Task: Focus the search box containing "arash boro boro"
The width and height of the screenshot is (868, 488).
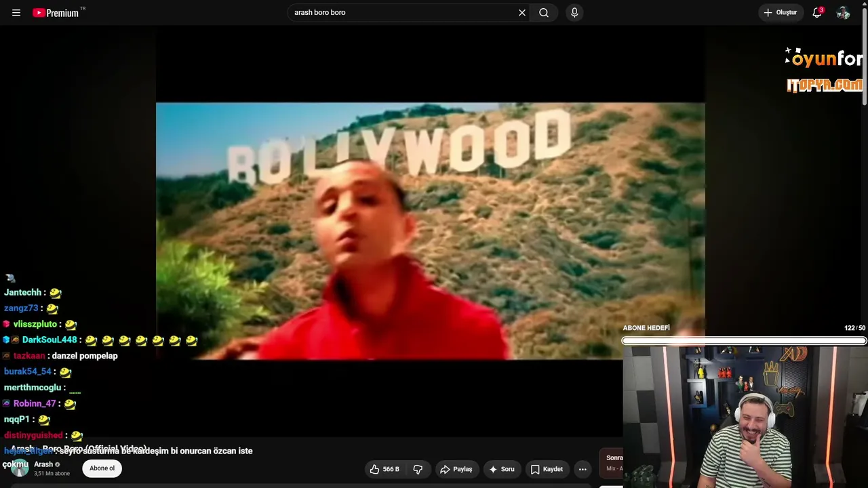Action: click(403, 13)
